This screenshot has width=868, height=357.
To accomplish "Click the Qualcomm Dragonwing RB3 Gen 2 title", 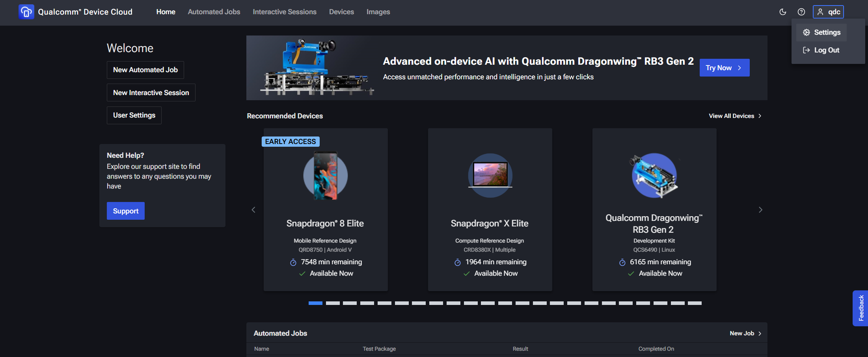I will [x=654, y=224].
